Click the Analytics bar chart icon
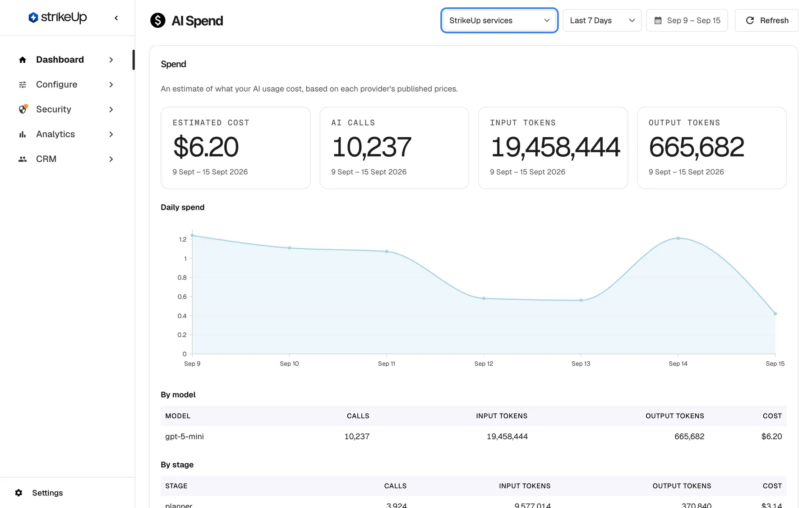 23,134
